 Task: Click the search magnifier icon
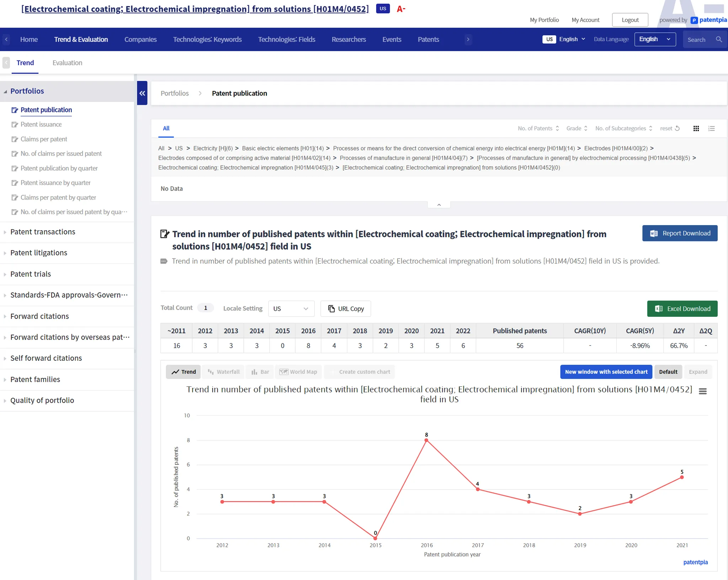(x=719, y=39)
